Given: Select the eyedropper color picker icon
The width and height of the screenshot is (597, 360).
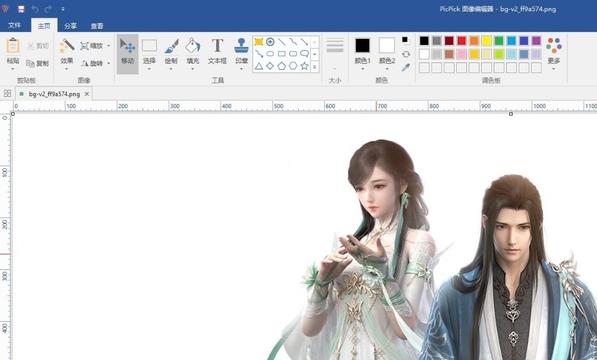Looking at the screenshot, I should [x=406, y=67].
